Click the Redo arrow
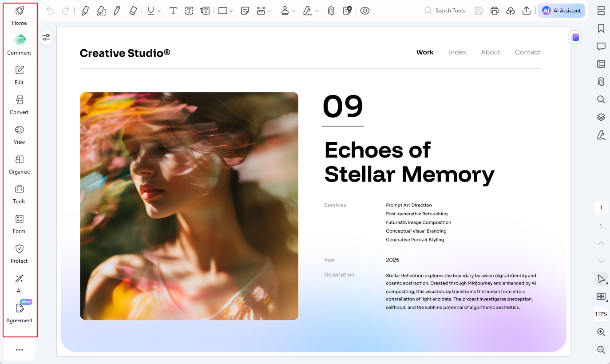This screenshot has height=364, width=610. 65,11
